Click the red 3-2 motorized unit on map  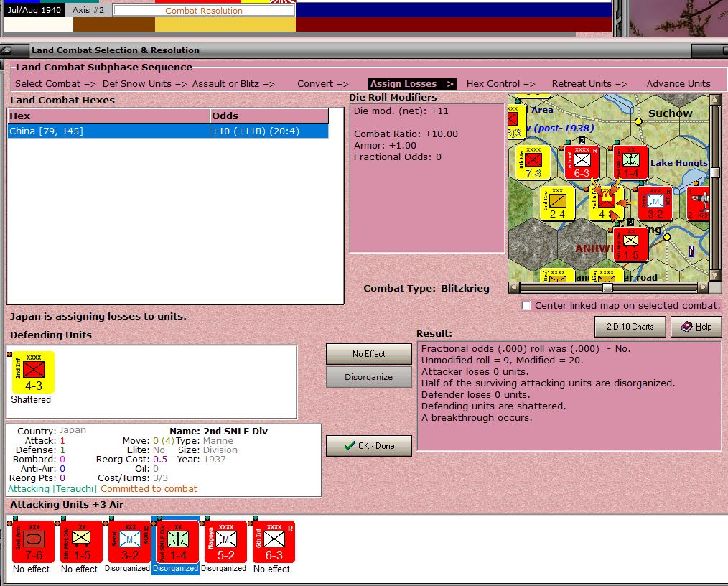(655, 203)
